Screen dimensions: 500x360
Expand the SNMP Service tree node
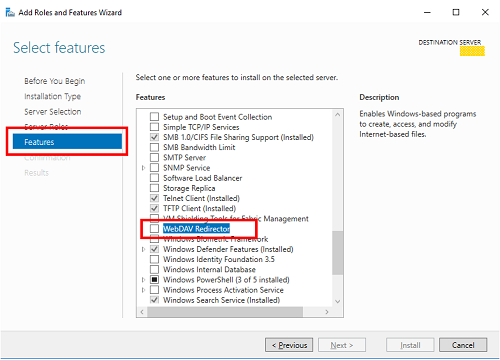(143, 168)
